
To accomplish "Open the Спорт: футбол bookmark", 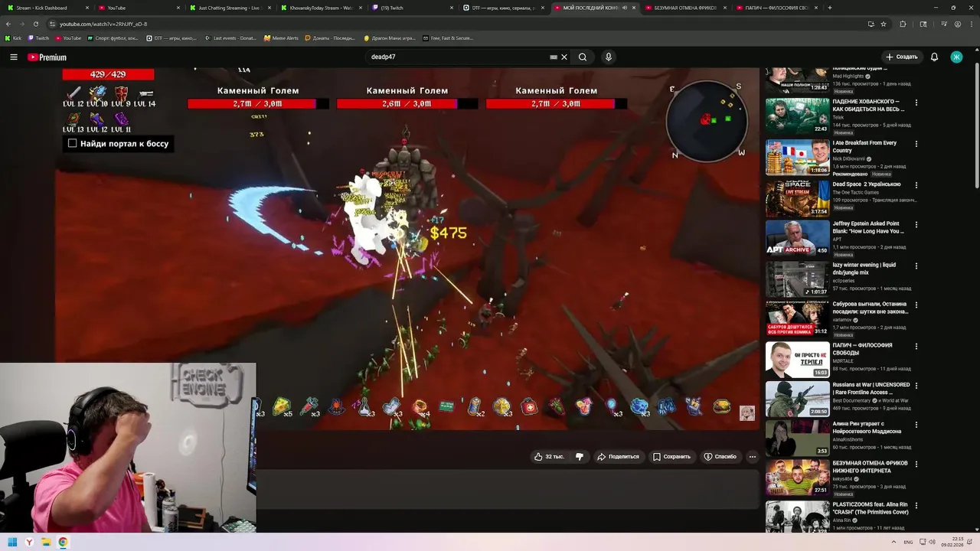I will coord(113,37).
